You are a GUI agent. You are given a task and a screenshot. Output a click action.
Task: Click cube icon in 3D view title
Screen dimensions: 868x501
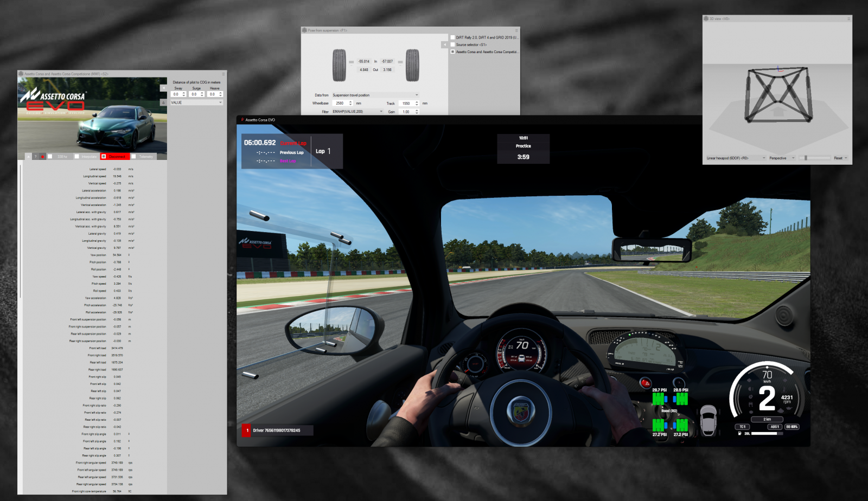(x=706, y=18)
